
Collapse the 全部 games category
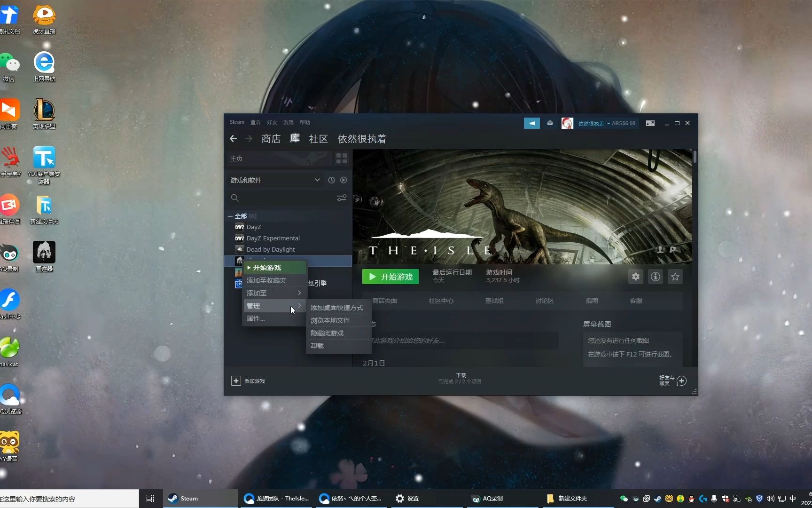[230, 216]
